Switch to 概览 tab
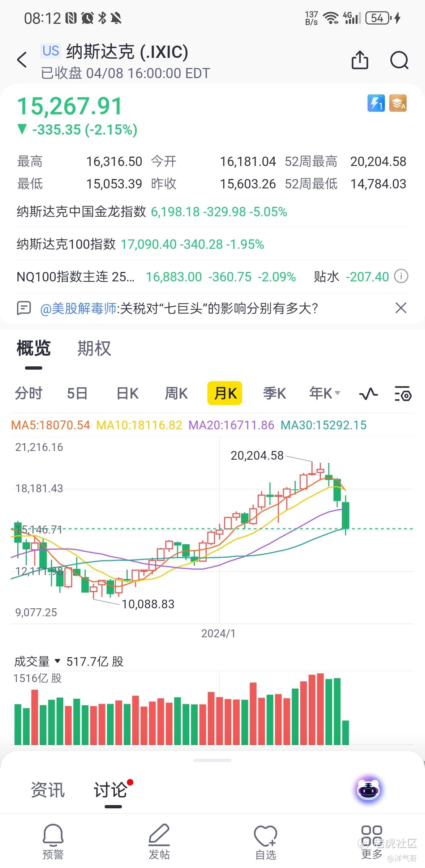Screen dimensions: 425x868 click(34, 348)
